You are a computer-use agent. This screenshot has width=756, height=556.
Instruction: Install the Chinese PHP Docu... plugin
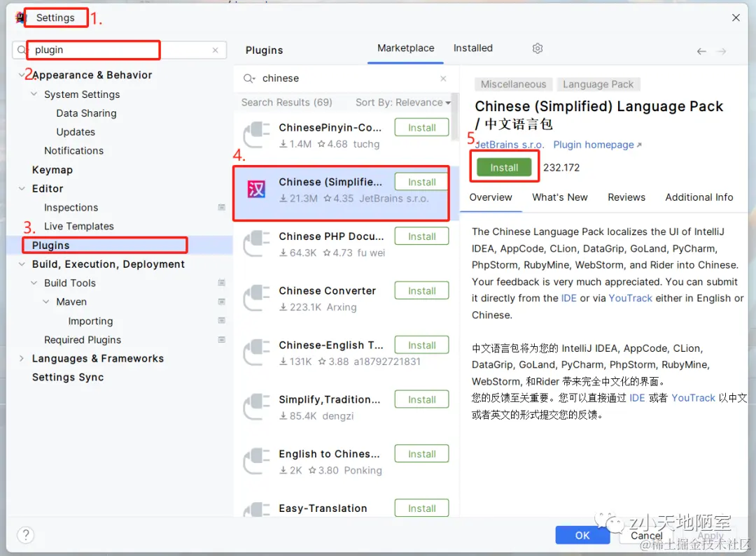click(x=421, y=236)
